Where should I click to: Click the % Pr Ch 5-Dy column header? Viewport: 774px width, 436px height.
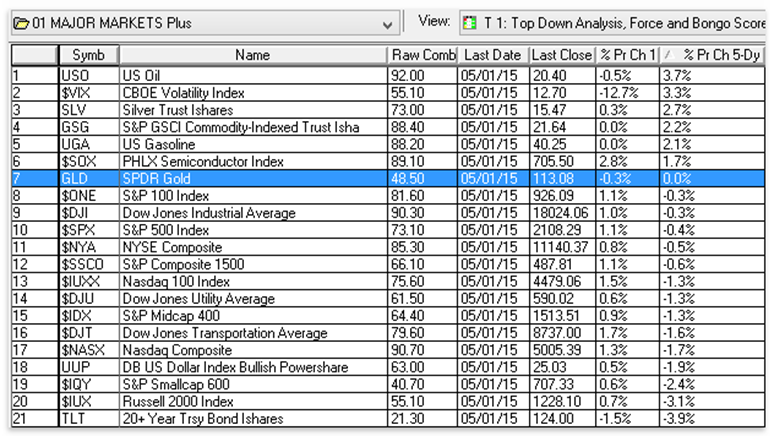point(712,55)
